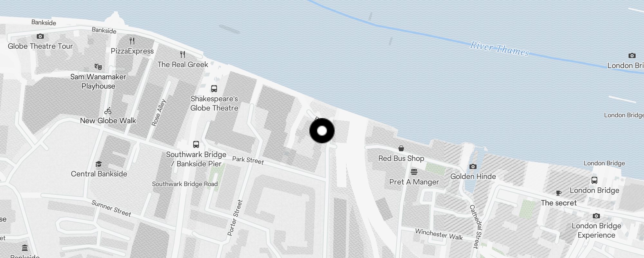The height and width of the screenshot is (258, 644).
Task: Click the River Thames label
Action: point(499,49)
